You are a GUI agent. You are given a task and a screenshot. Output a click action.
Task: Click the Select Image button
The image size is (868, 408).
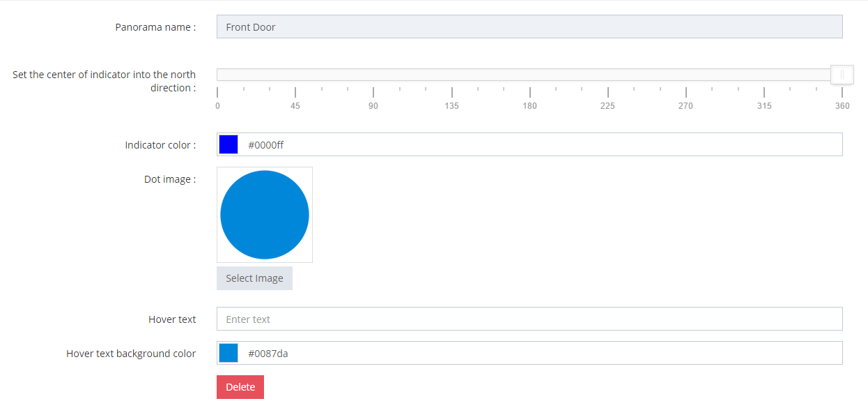click(x=254, y=278)
